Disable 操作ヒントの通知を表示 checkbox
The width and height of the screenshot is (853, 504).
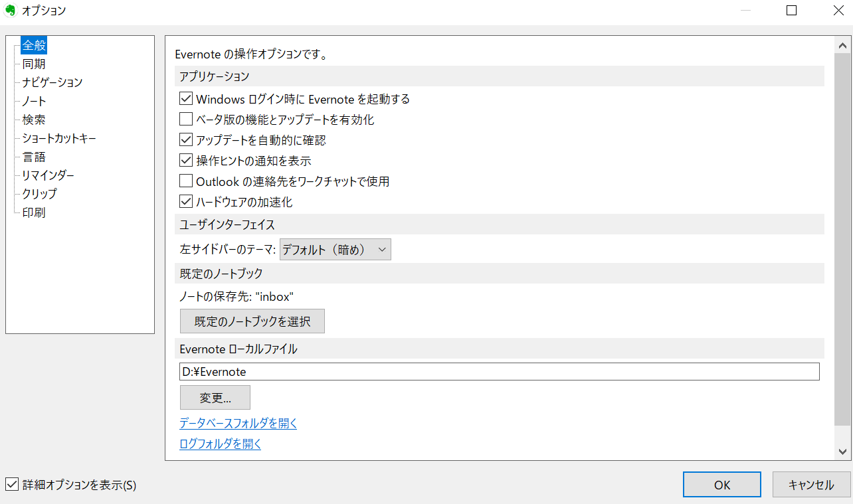click(186, 161)
